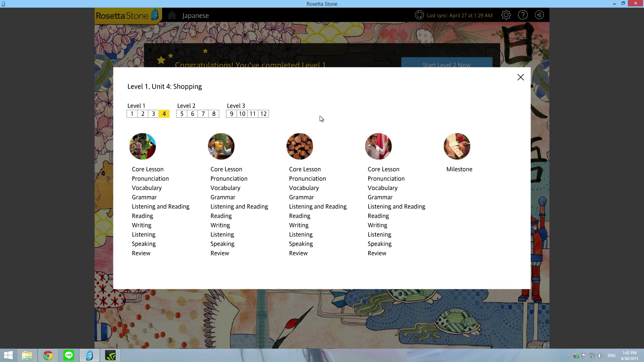Open Speaking in second lesson column
Screen dimensions: 644x362
click(222, 244)
